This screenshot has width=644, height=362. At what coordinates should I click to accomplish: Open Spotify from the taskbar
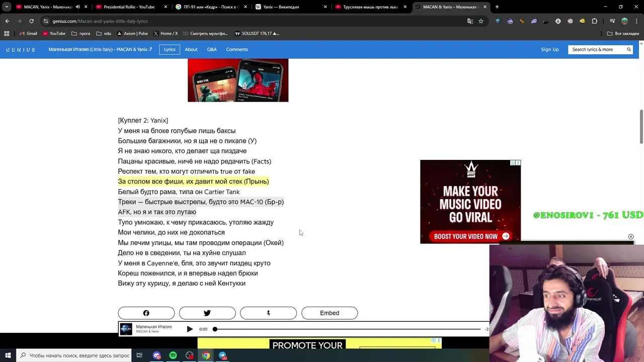tap(173, 355)
